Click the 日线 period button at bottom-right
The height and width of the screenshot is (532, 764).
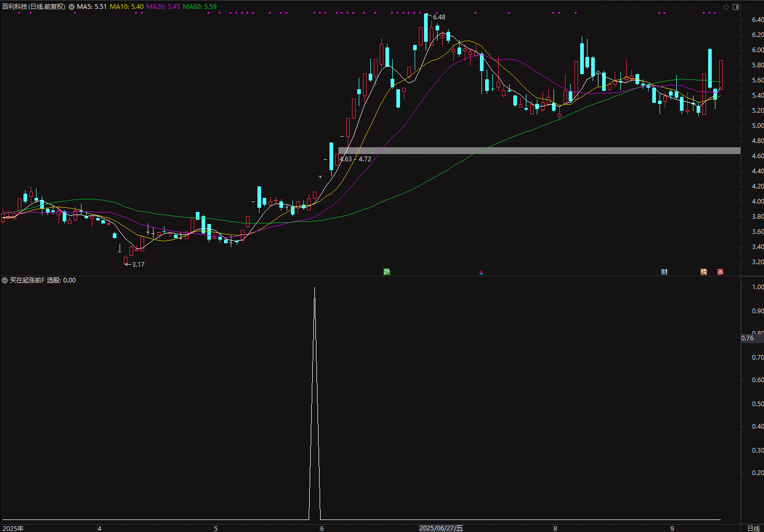(753, 528)
